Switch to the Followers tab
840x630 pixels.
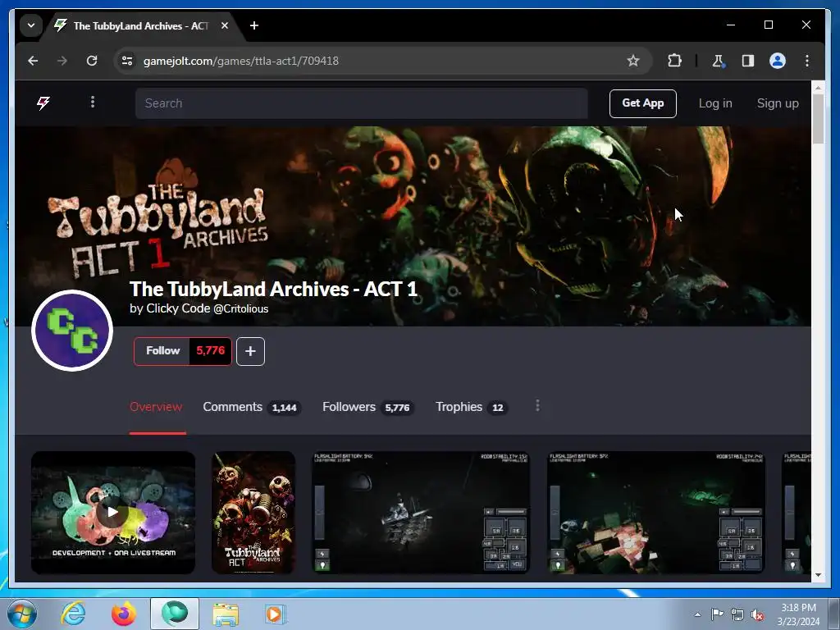pyautogui.click(x=368, y=407)
